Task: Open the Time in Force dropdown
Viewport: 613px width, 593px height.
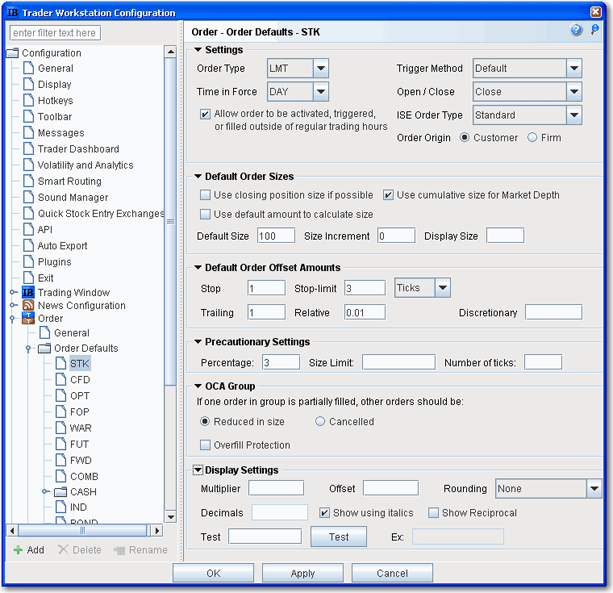Action: (x=321, y=91)
